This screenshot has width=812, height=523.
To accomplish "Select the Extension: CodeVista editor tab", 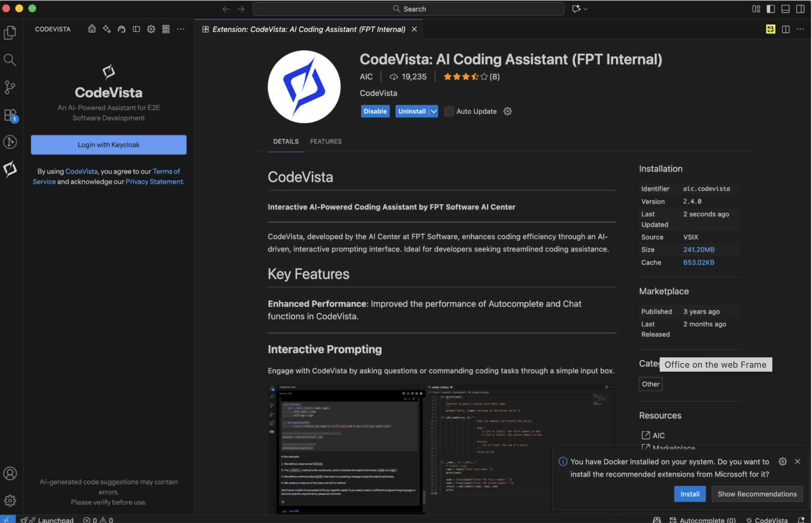I will [308, 29].
